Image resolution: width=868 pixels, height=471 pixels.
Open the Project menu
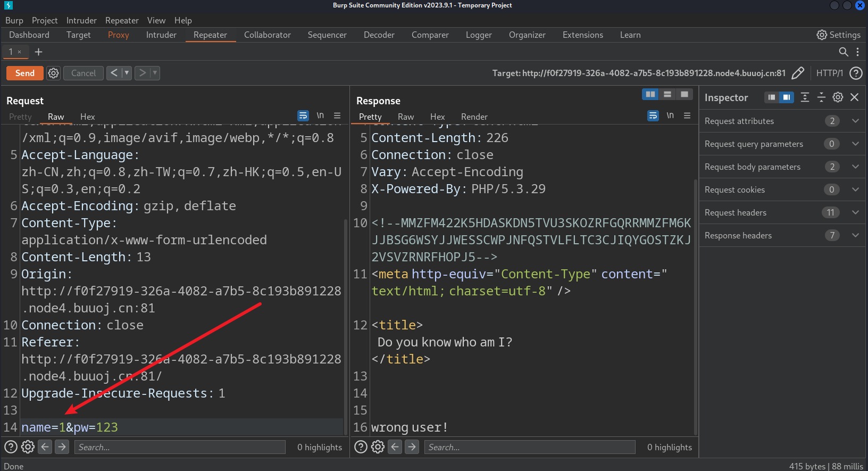[x=45, y=20]
